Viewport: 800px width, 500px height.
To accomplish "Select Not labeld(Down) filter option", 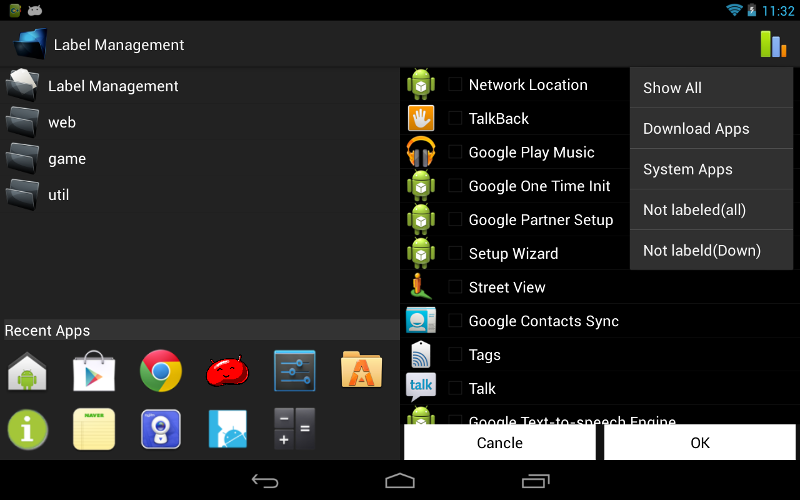I will click(711, 250).
